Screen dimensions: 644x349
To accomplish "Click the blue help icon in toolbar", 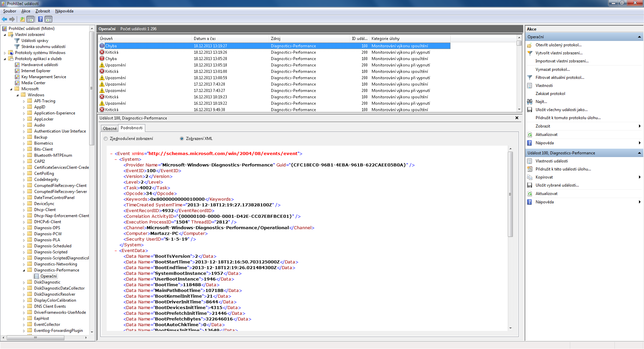I will coord(40,19).
